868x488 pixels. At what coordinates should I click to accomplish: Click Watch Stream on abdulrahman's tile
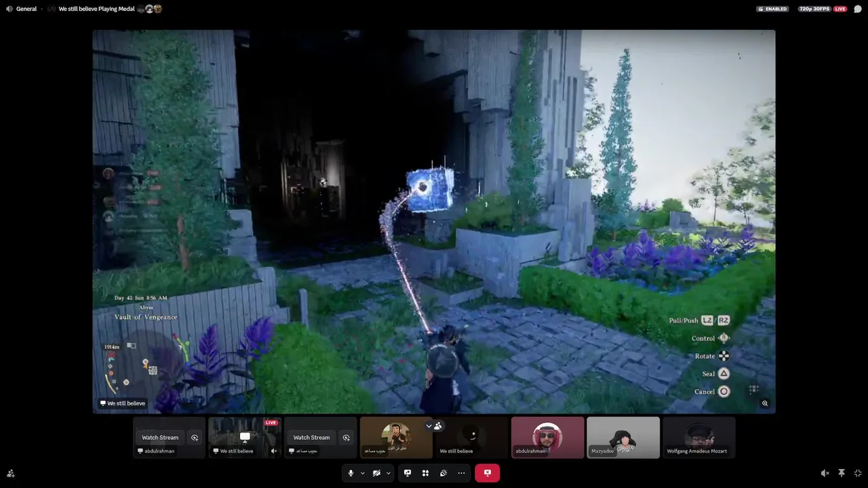tap(160, 437)
